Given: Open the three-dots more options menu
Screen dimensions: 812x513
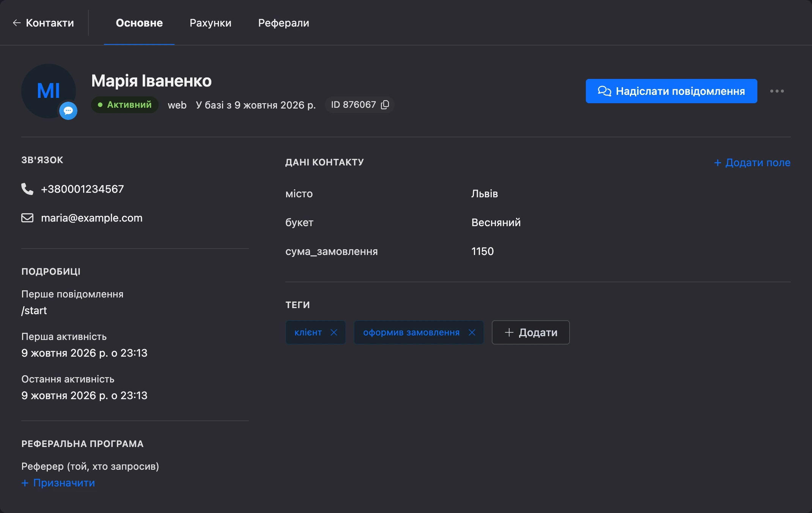Looking at the screenshot, I should tap(777, 91).
